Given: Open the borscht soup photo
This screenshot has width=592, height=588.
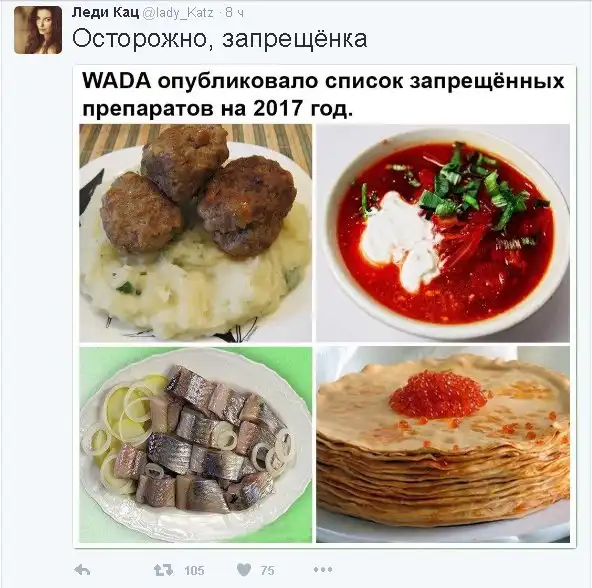Looking at the screenshot, I should (x=443, y=233).
